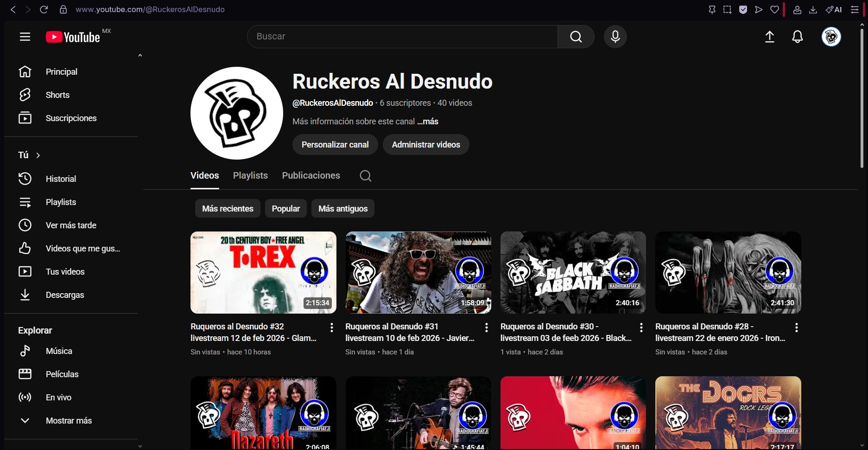Expand Mostrar más in the sidebar
Screen dimensions: 868x450
coord(69,421)
